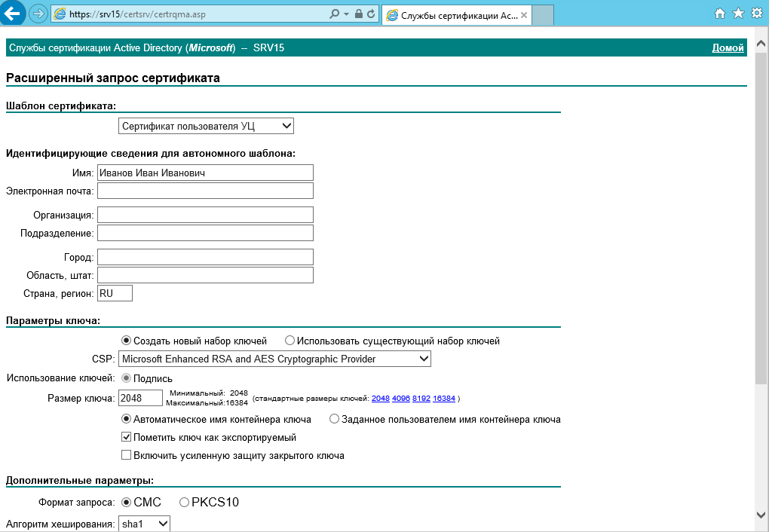Refresh the page with the reload icon
Image resolution: width=769 pixels, height=532 pixels.
pyautogui.click(x=371, y=14)
